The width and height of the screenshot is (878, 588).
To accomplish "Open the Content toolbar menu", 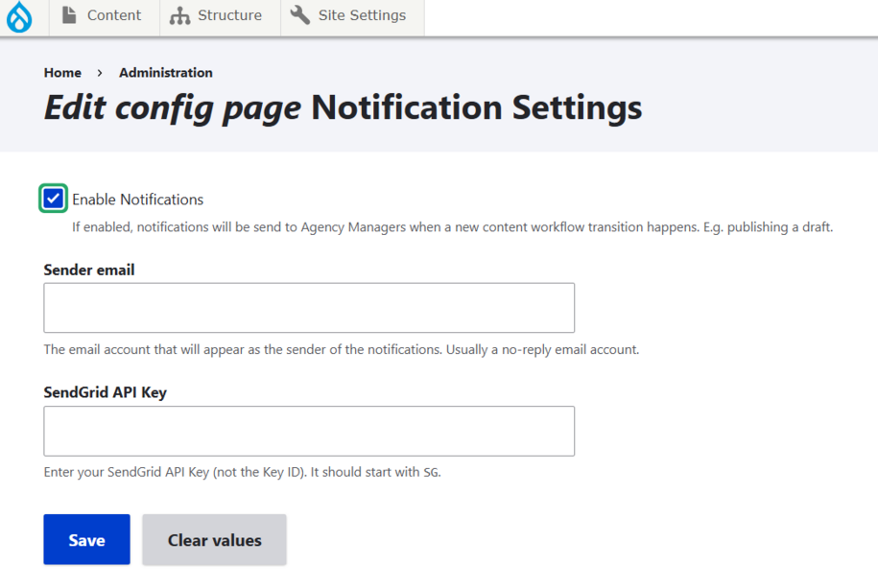I will tap(113, 15).
